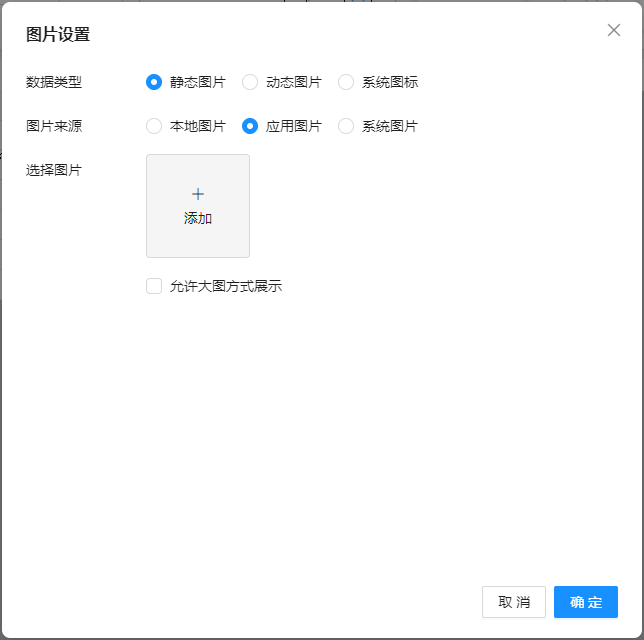Select the 静态图片 radio button
Screen dimensions: 644x640
(x=154, y=82)
